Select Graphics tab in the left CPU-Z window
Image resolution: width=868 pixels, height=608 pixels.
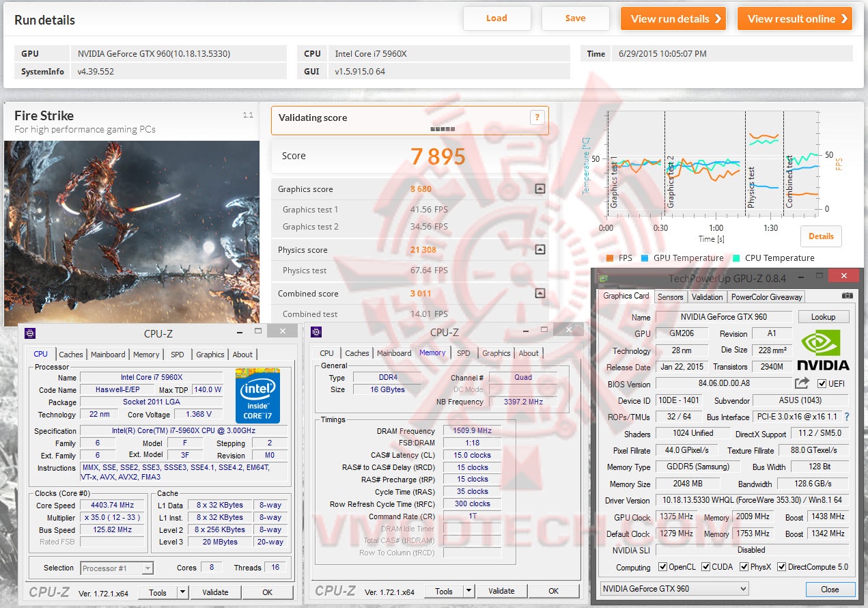tap(210, 355)
